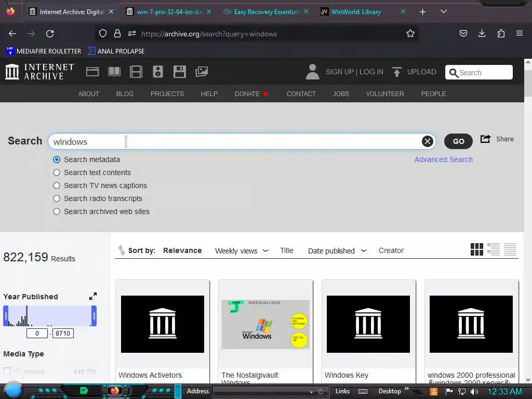
Task: Open taskbar volume speaker icon
Action: [x=474, y=392]
